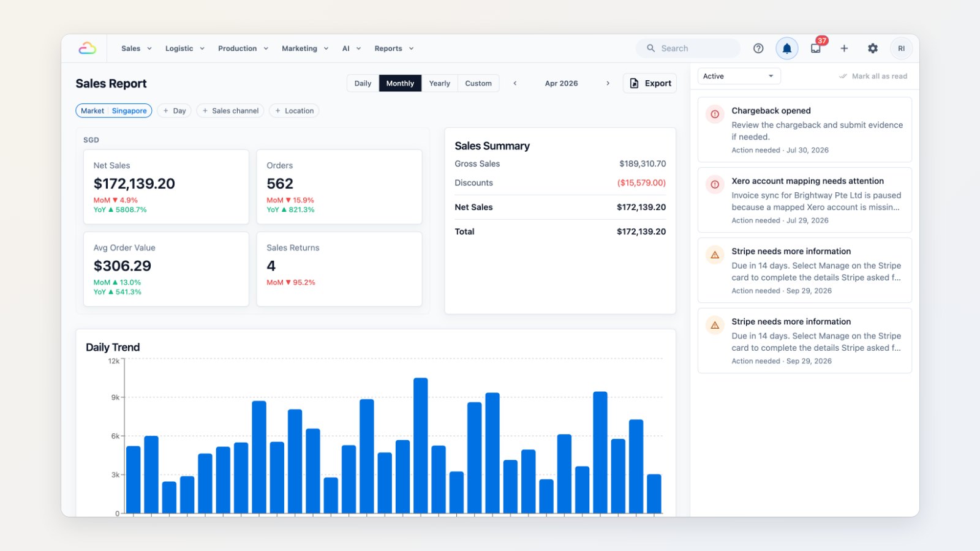The image size is (980, 551).
Task: Click the tallest bar in Daily Trend
Action: coord(421,446)
